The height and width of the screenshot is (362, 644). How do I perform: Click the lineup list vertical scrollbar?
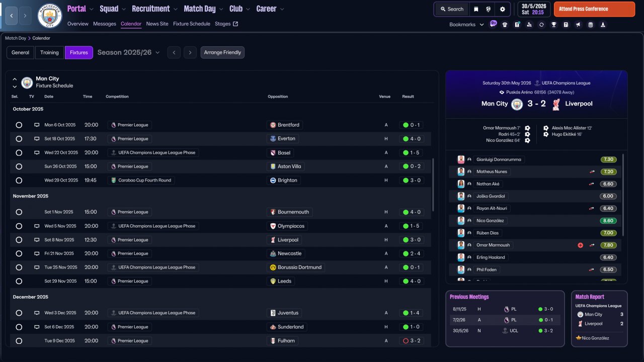(x=623, y=195)
